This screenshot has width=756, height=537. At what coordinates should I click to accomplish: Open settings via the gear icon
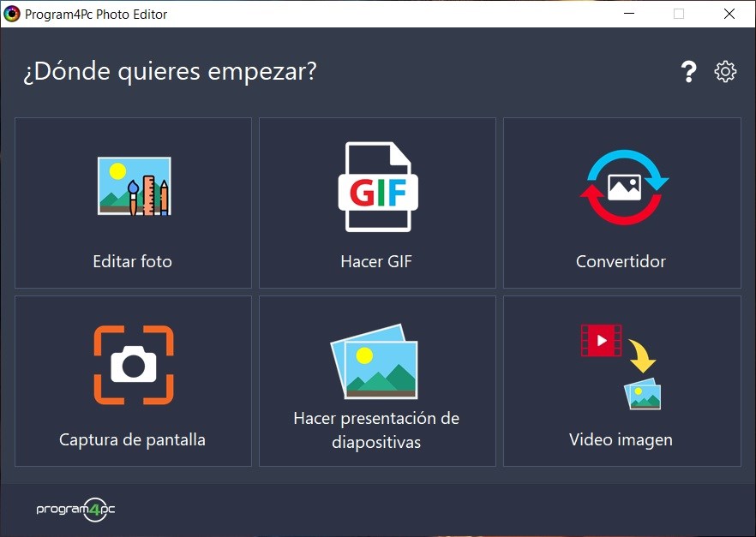point(725,72)
